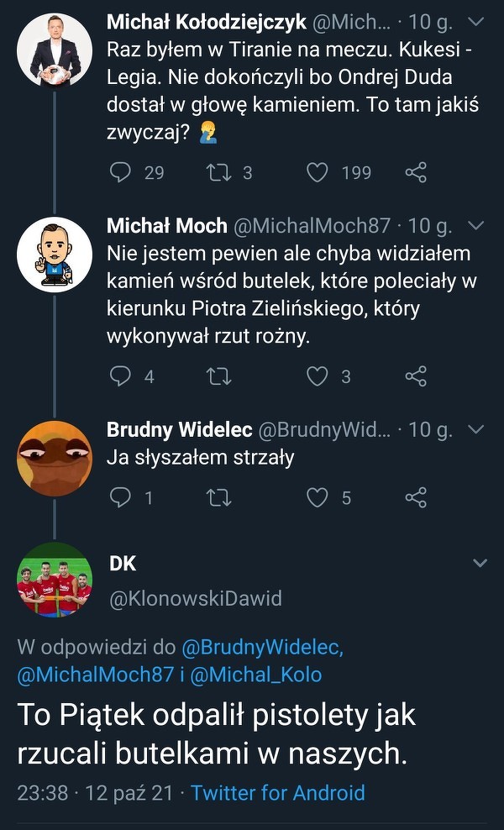Open the Twitter for Android source link
The width and height of the screenshot is (504, 830).
[x=278, y=793]
